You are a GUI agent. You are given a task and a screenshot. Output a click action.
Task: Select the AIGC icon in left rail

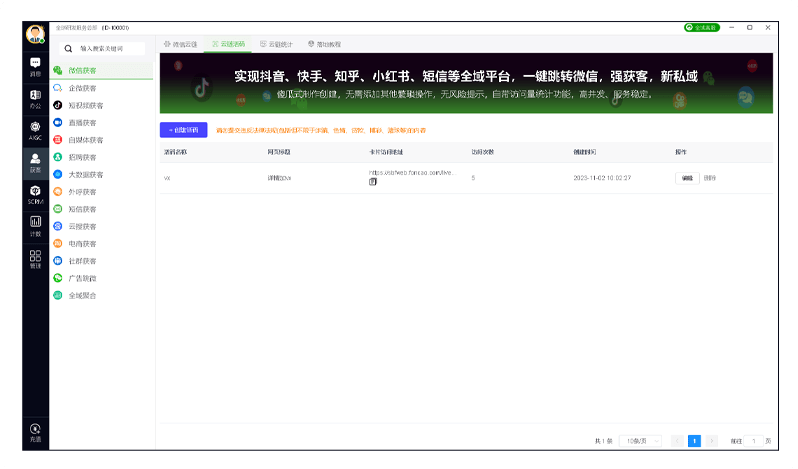click(x=35, y=129)
